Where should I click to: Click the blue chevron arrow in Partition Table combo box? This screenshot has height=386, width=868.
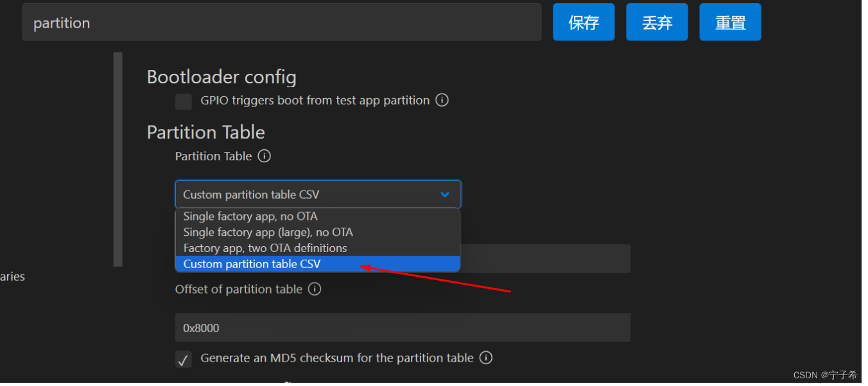click(x=445, y=194)
